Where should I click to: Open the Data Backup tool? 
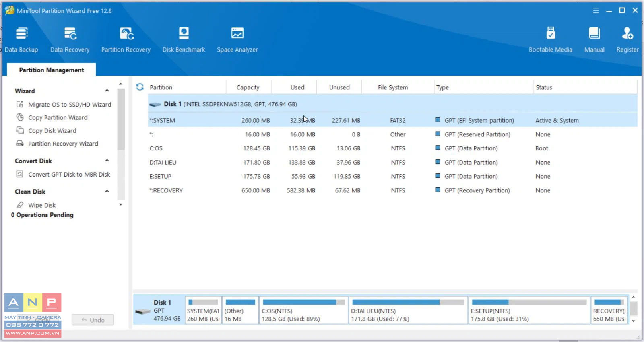[x=21, y=39]
